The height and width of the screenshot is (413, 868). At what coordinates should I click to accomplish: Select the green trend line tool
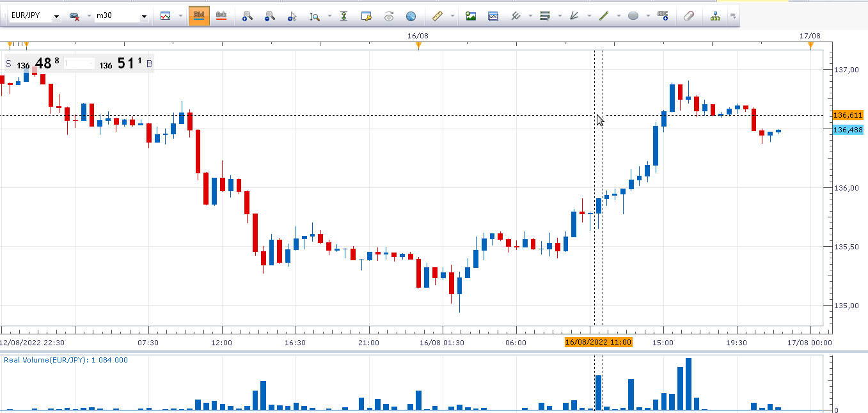click(x=604, y=16)
